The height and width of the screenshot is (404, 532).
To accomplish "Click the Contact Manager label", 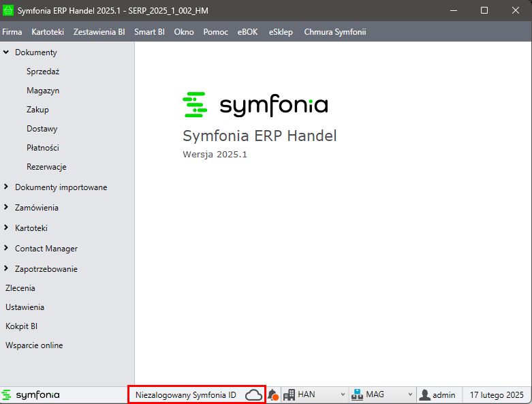I will click(x=46, y=248).
